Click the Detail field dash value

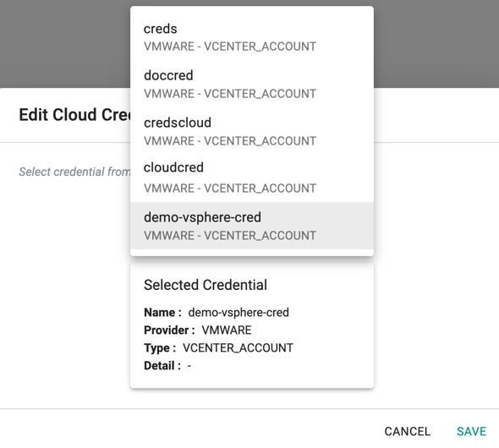pyautogui.click(x=189, y=366)
